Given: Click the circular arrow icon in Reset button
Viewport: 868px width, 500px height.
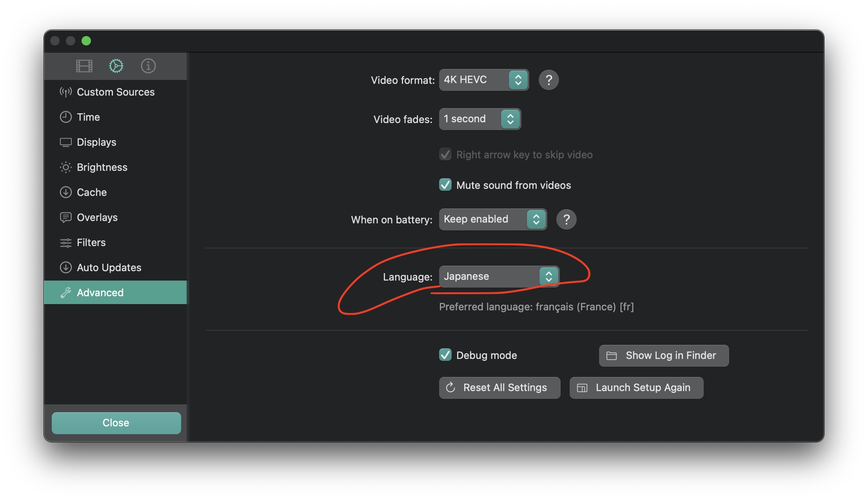Looking at the screenshot, I should [x=450, y=388].
